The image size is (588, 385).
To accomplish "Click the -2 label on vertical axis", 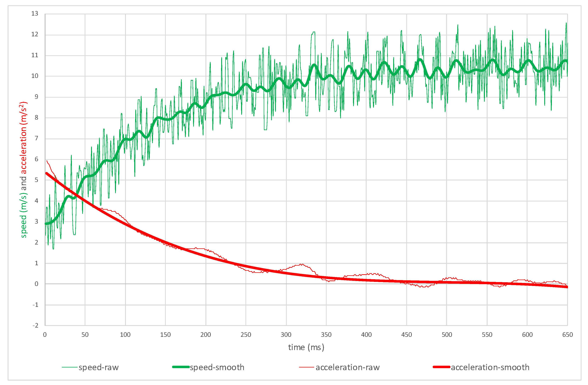I will click(x=35, y=325).
